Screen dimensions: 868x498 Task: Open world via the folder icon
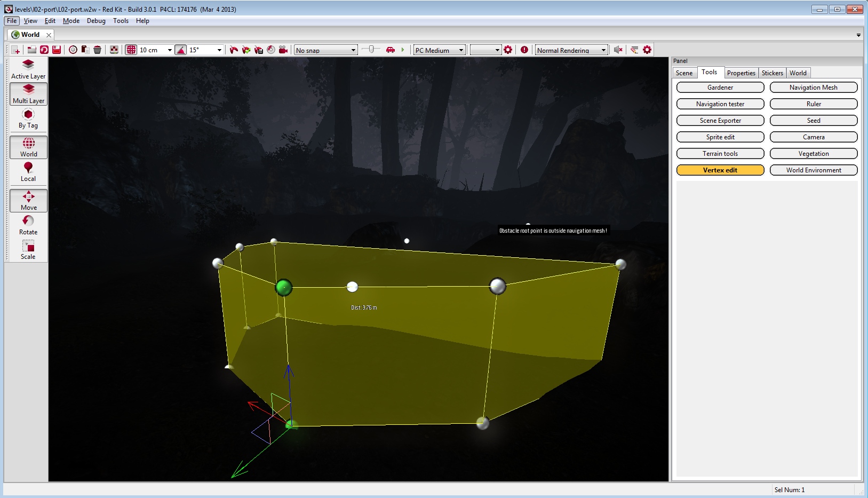point(32,50)
